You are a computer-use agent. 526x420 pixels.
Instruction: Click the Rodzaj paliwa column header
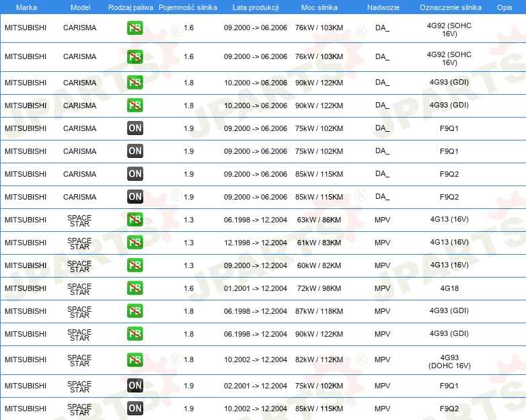[130, 7]
